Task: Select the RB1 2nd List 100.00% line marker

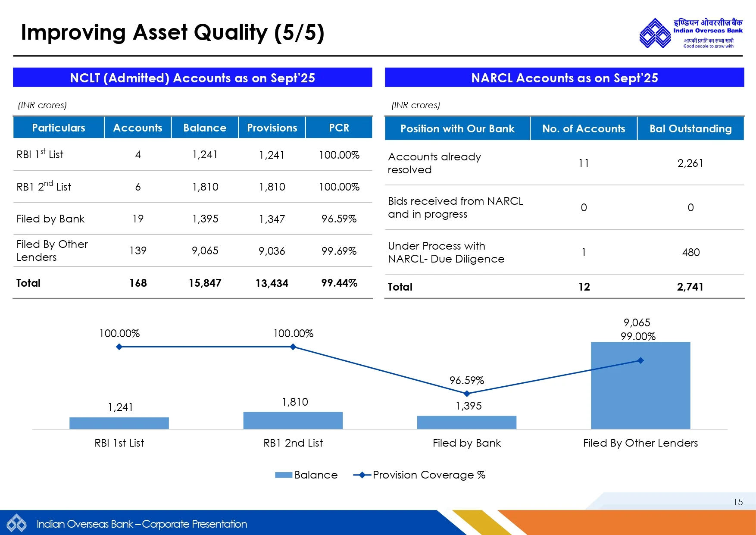Action: [x=293, y=347]
